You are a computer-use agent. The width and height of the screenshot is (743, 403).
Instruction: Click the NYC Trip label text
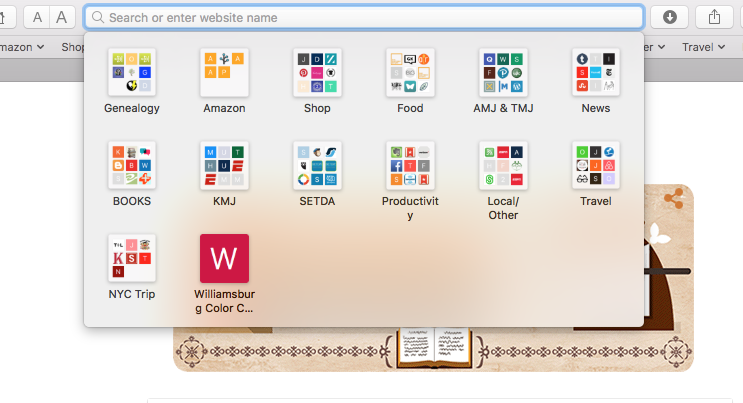click(132, 294)
